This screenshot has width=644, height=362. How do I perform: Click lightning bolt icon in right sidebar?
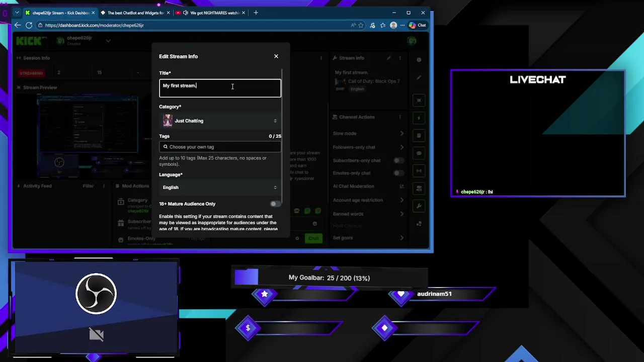click(x=419, y=118)
